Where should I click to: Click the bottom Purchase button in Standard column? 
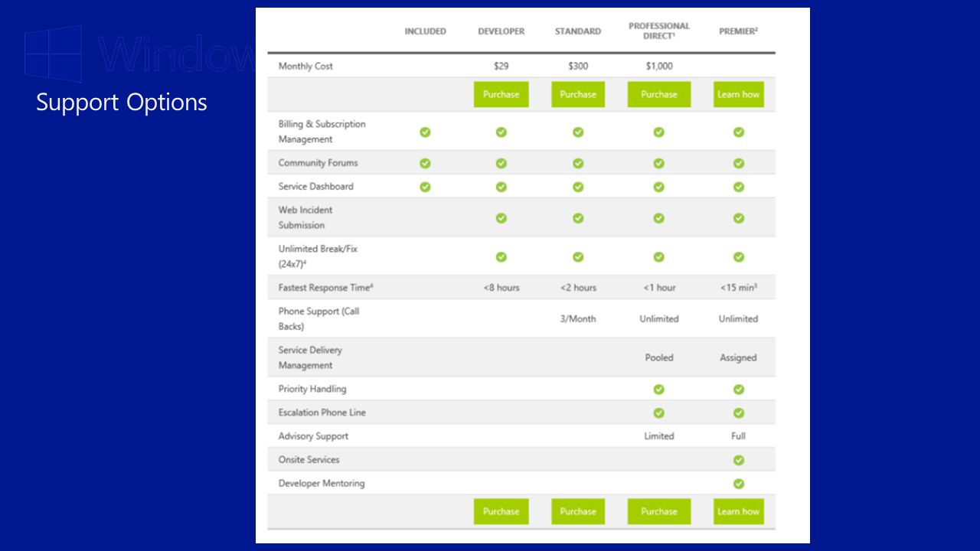click(578, 511)
